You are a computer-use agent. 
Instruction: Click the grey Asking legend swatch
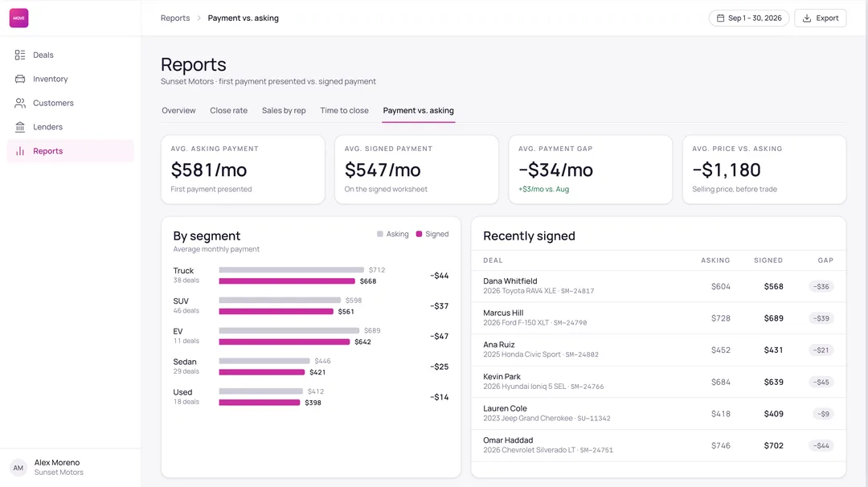(379, 234)
